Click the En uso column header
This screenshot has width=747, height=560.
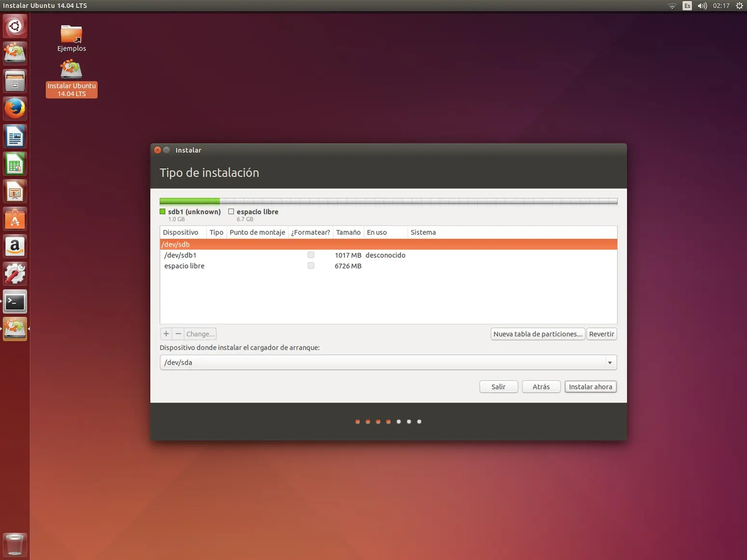point(386,232)
